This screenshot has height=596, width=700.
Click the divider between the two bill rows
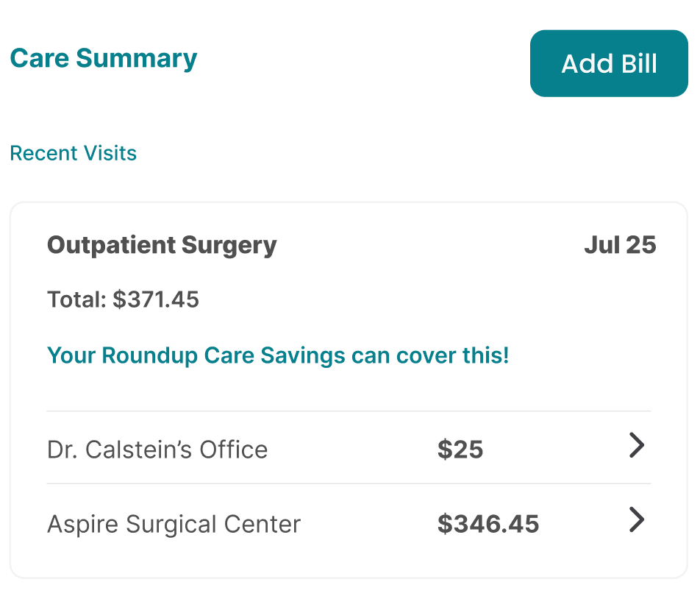(349, 483)
